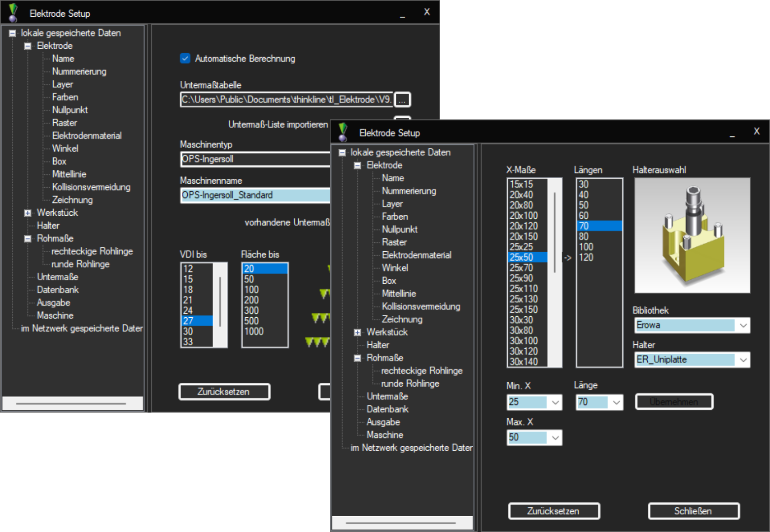This screenshot has width=770, height=532.
Task: Select Ausgabe in the front window tree
Action: coord(384,422)
